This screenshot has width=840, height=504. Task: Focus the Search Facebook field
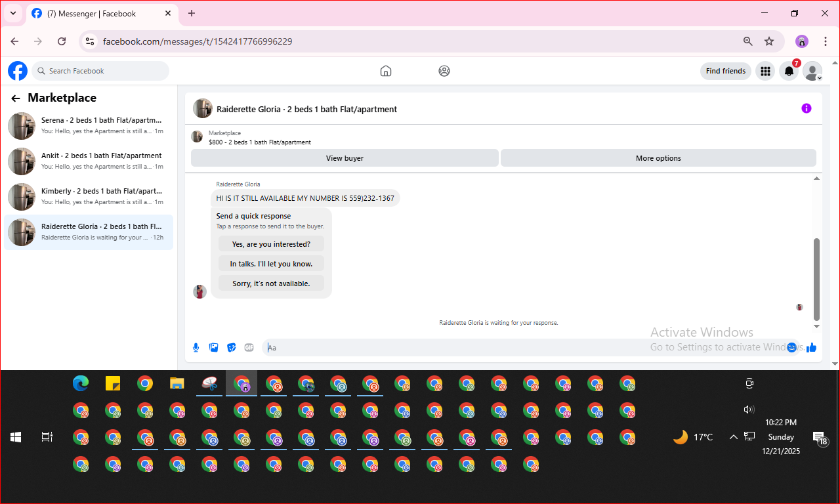coord(100,71)
